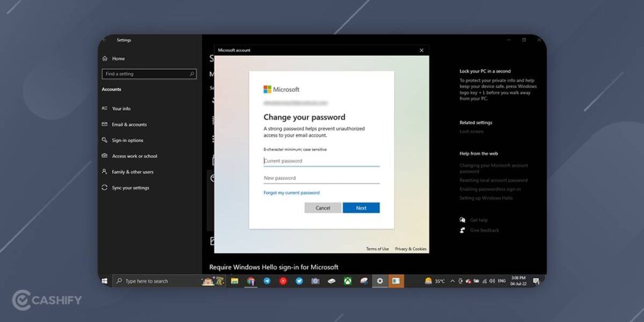
Task: Open the Terms of Use link
Action: (x=377, y=249)
